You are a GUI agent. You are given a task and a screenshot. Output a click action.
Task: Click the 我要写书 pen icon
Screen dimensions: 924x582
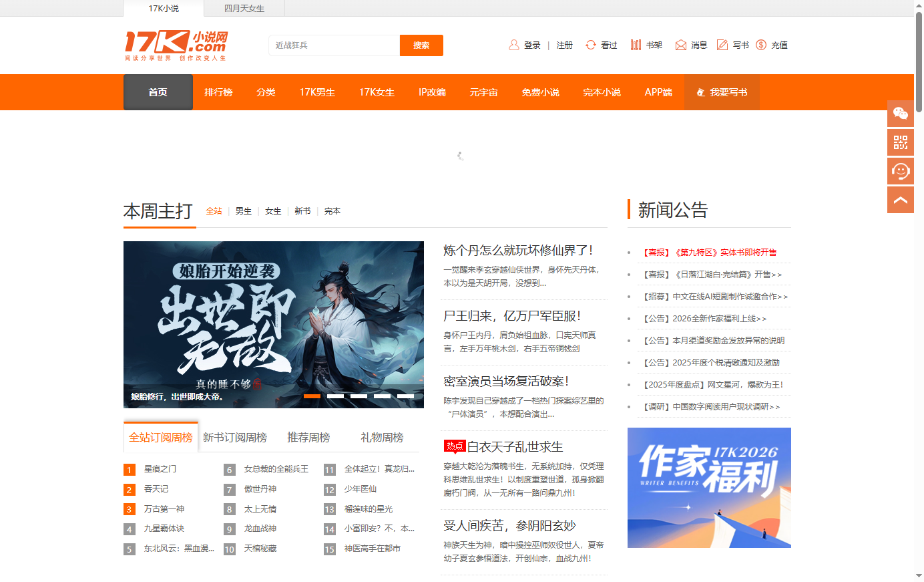[x=700, y=92]
